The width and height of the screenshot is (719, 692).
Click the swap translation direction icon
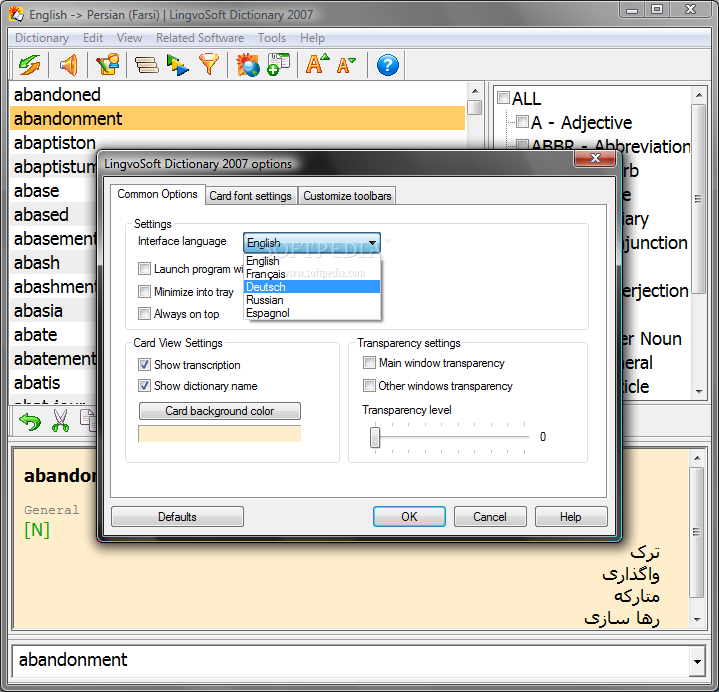(29, 65)
